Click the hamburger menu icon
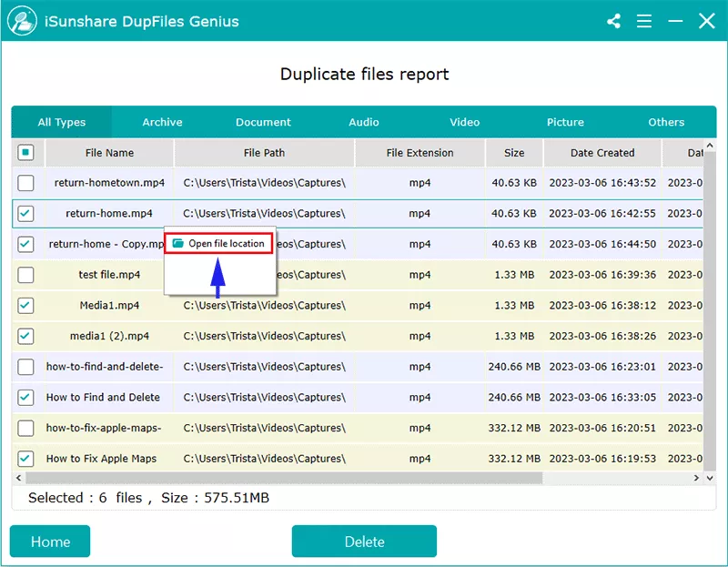 coord(645,21)
